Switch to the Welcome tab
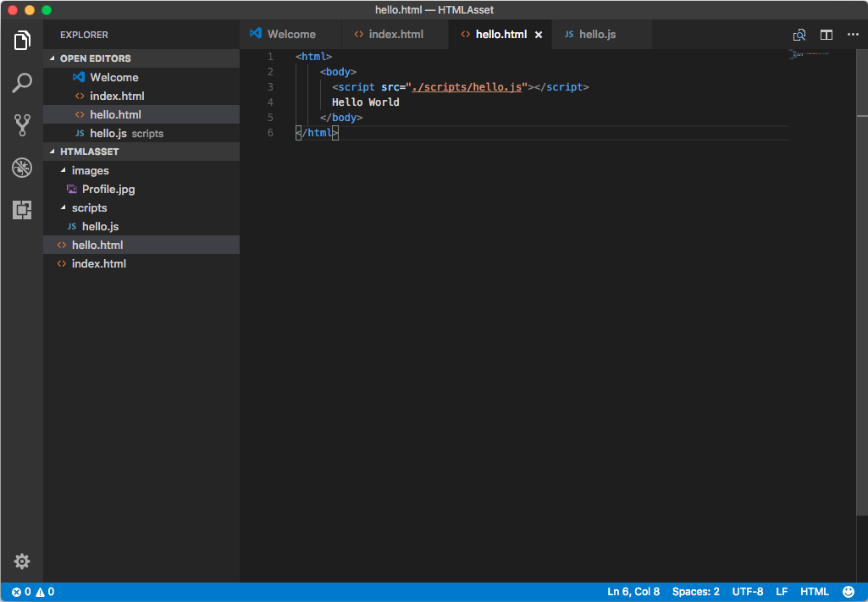 tap(291, 35)
